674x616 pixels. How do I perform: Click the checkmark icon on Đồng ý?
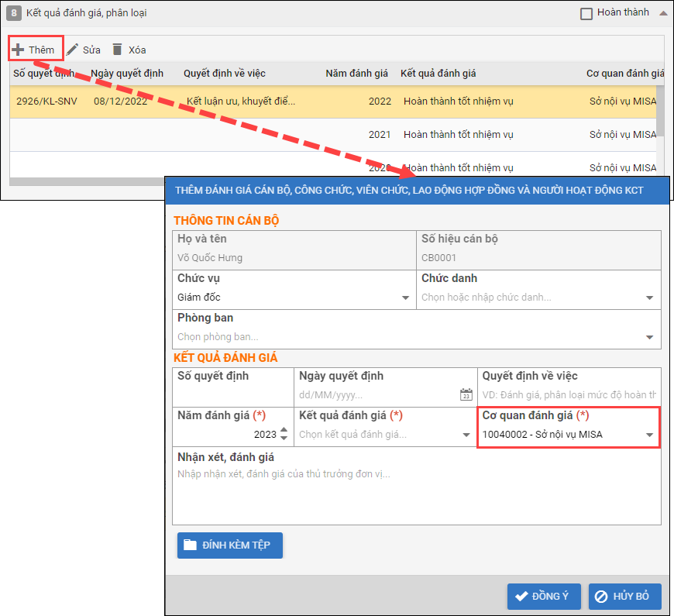point(521,597)
